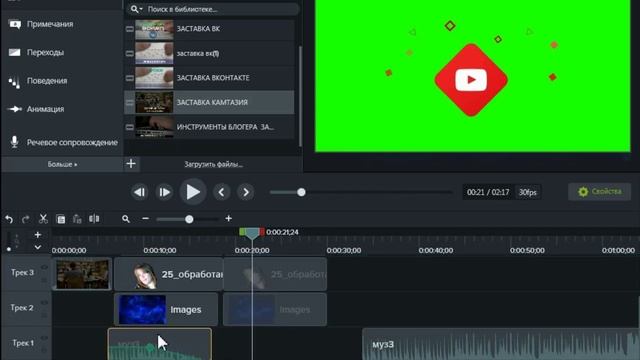Screen dimensions: 640x360
Task: Click media-type icon left of заставка вк(1)
Action: [x=129, y=53]
